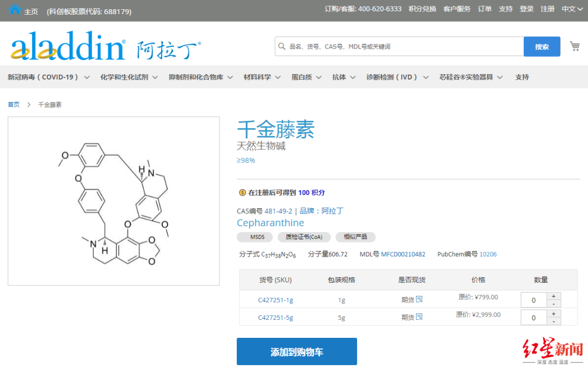Increase quantity for the 1g row
The height and width of the screenshot is (370, 588).
pos(554,296)
